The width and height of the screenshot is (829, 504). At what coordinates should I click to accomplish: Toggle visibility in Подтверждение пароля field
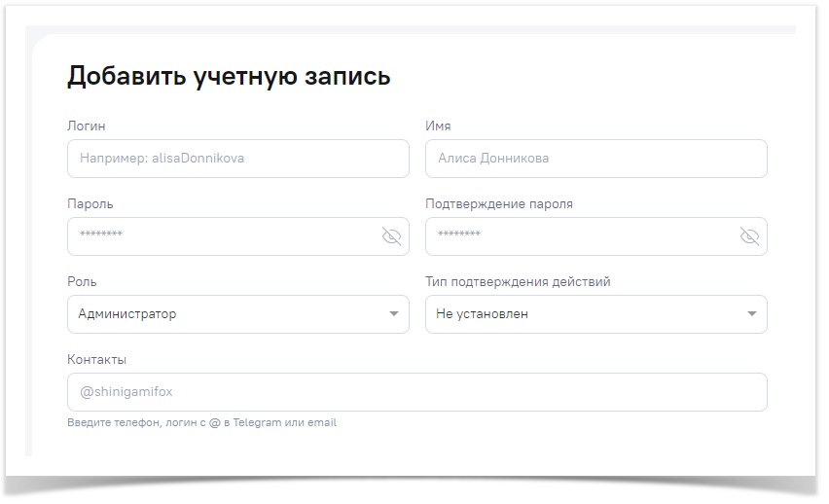click(749, 236)
